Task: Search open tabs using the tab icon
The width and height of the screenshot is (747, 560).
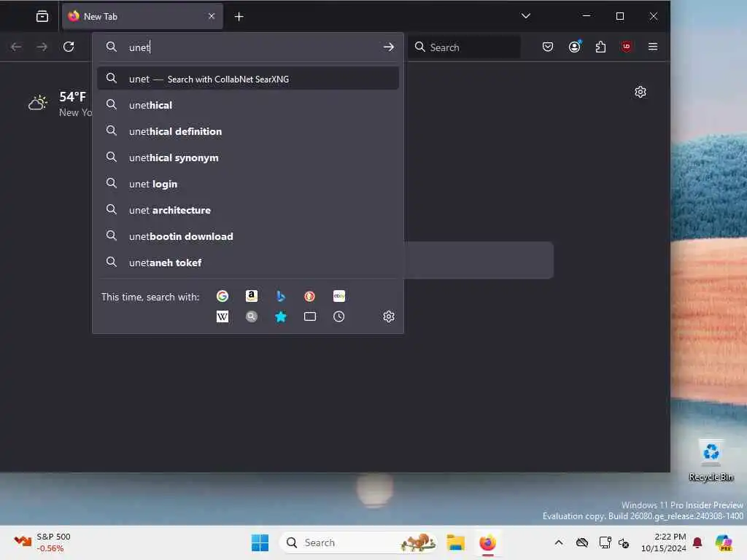Action: point(309,316)
